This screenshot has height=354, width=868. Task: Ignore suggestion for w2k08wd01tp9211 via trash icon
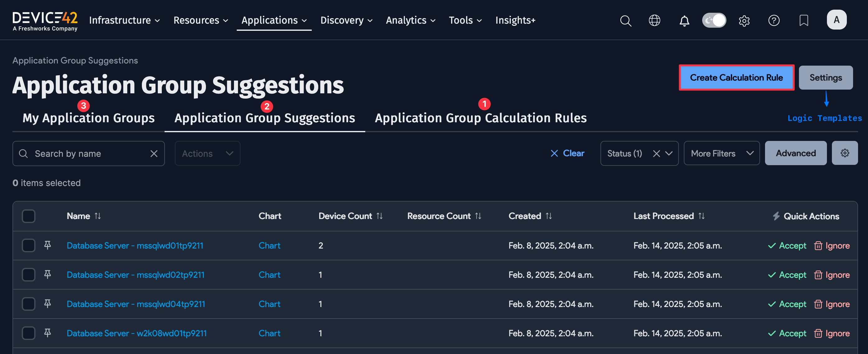819,333
